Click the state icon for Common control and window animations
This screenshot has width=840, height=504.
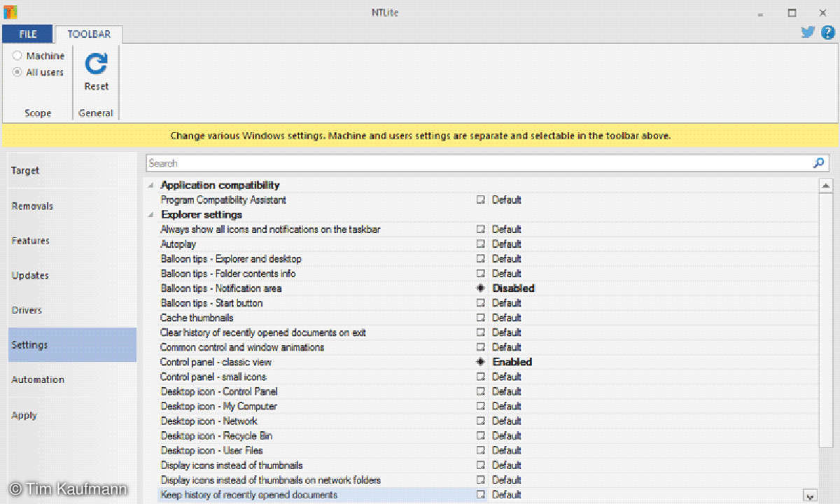click(481, 347)
